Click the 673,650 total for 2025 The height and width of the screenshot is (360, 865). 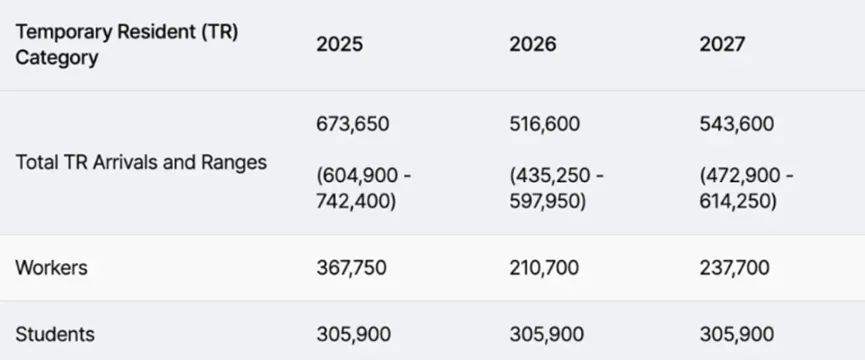click(x=353, y=124)
